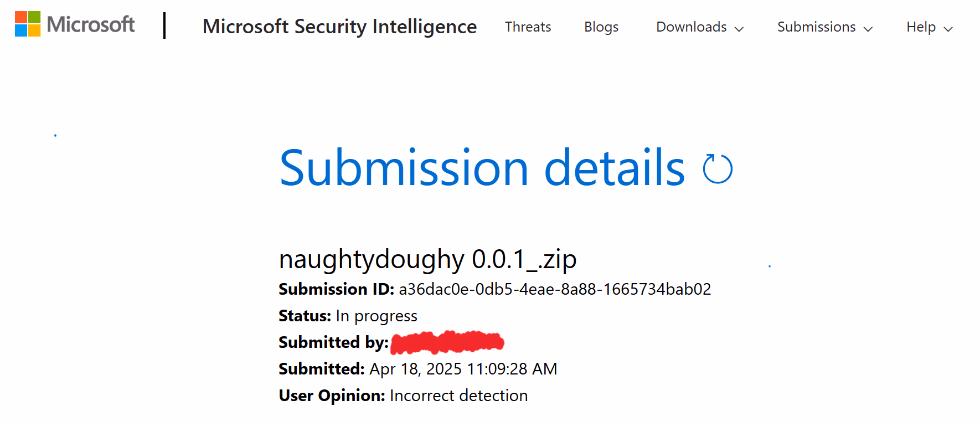Click the Apr 18, 2025 submitted timestamp
Image resolution: width=980 pixels, height=426 pixels.
[463, 369]
